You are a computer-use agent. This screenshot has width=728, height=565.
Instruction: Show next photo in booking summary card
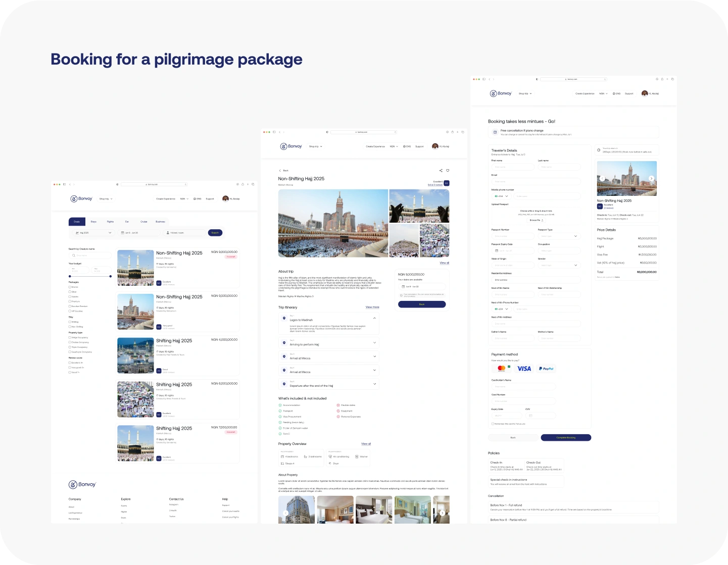[x=652, y=179]
